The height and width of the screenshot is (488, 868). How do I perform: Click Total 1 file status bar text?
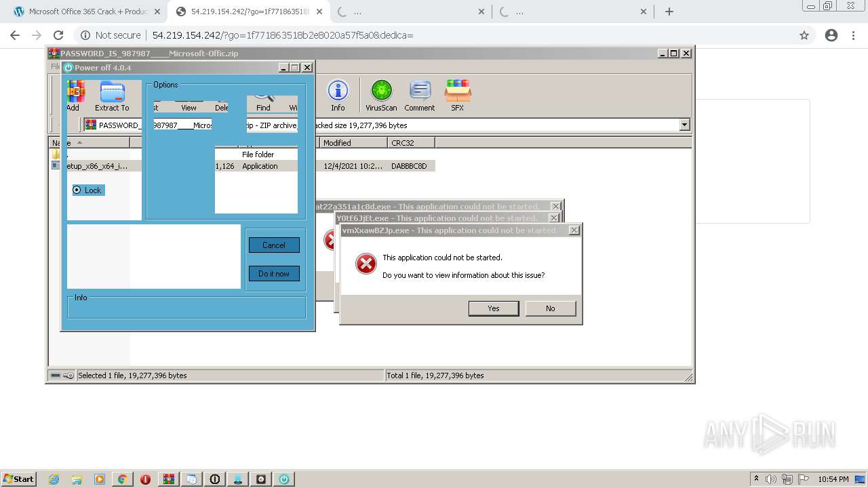tap(435, 375)
